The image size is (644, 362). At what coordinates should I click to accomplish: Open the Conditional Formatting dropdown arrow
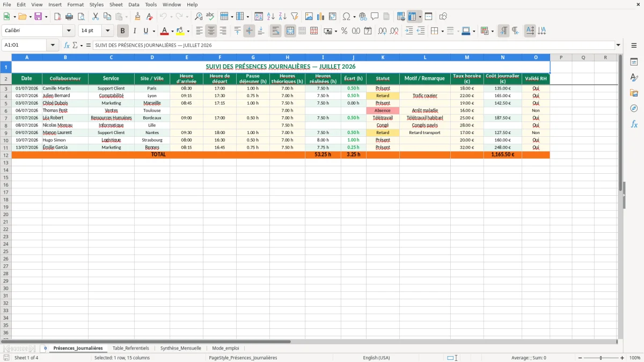click(x=493, y=31)
